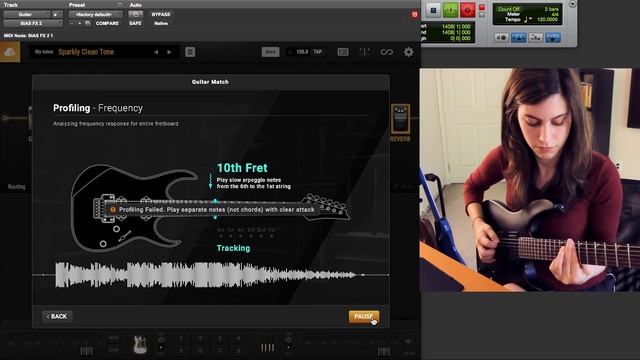Click the Start position counter
The height and width of the screenshot is (360, 640).
(x=456, y=26)
